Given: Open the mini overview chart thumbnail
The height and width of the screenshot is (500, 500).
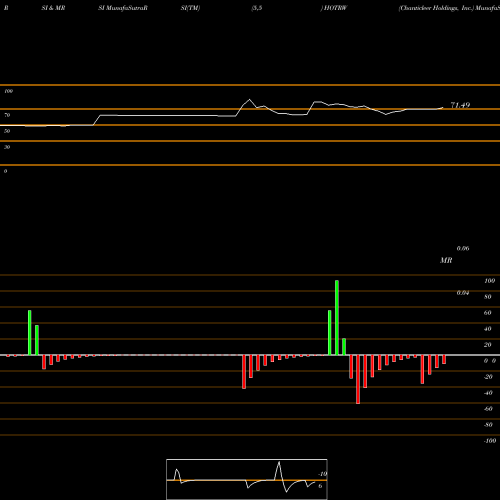Looking at the screenshot, I should pyautogui.click(x=247, y=479).
